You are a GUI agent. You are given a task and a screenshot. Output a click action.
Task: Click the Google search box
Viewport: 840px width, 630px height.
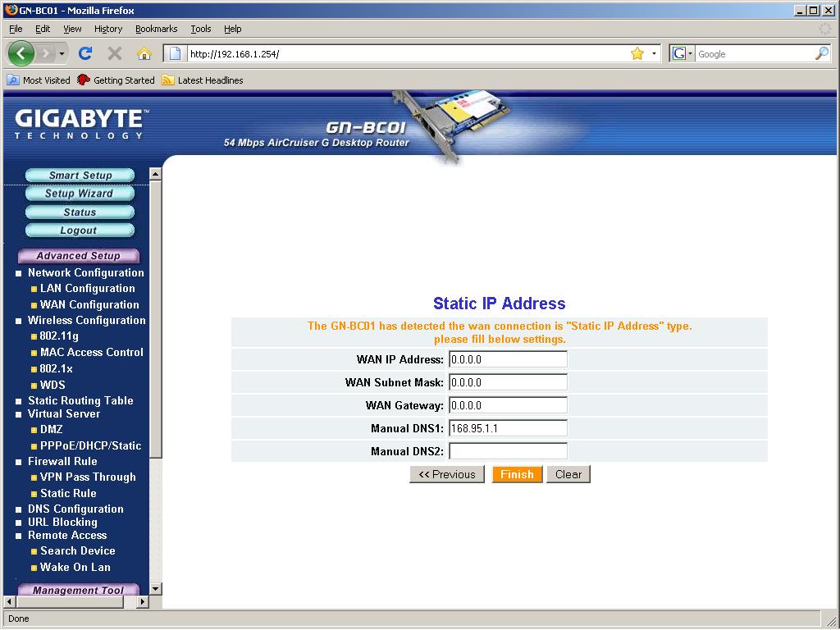point(755,53)
